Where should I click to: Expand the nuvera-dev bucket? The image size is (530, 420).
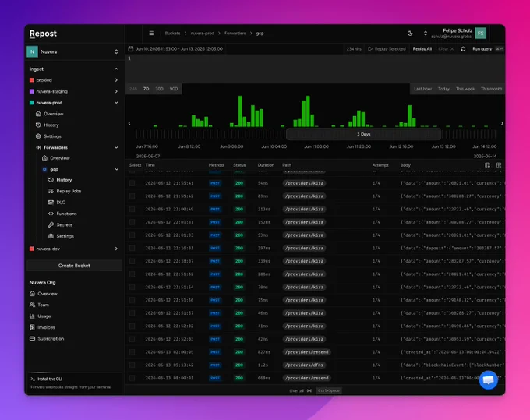(116, 249)
